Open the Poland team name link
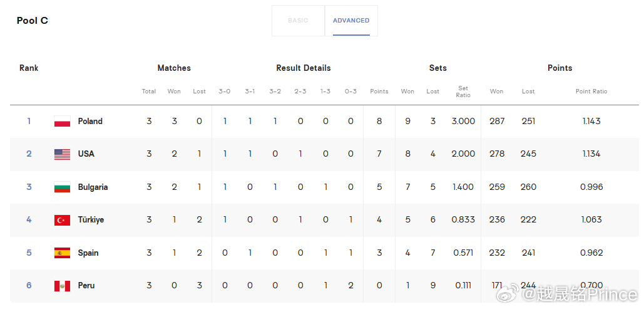Image resolution: width=644 pixels, height=309 pixels. tap(90, 122)
